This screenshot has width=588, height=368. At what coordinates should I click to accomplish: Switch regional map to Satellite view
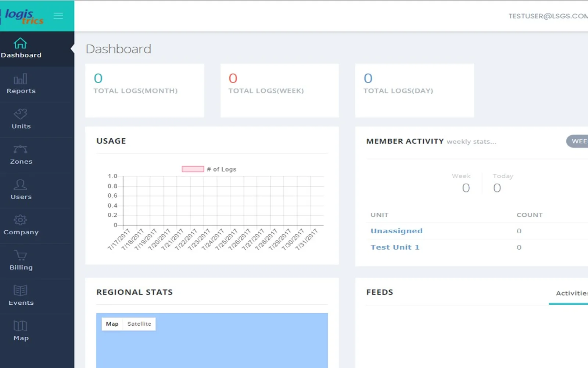(139, 324)
